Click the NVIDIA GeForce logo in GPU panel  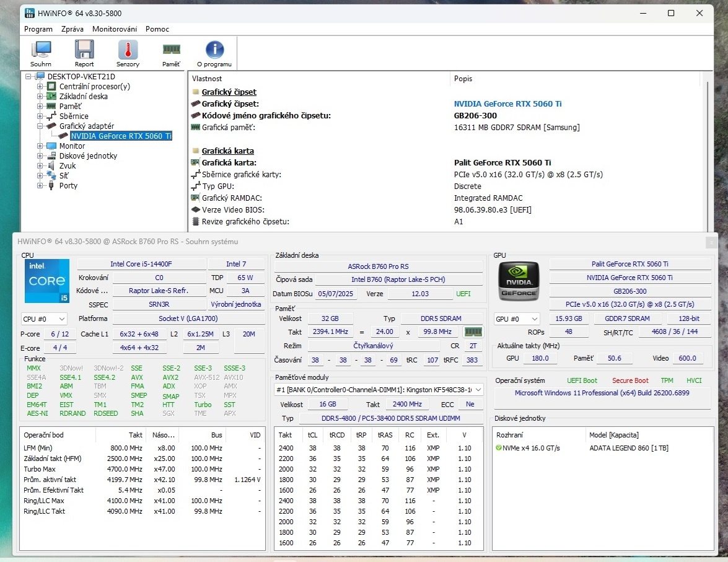click(518, 281)
